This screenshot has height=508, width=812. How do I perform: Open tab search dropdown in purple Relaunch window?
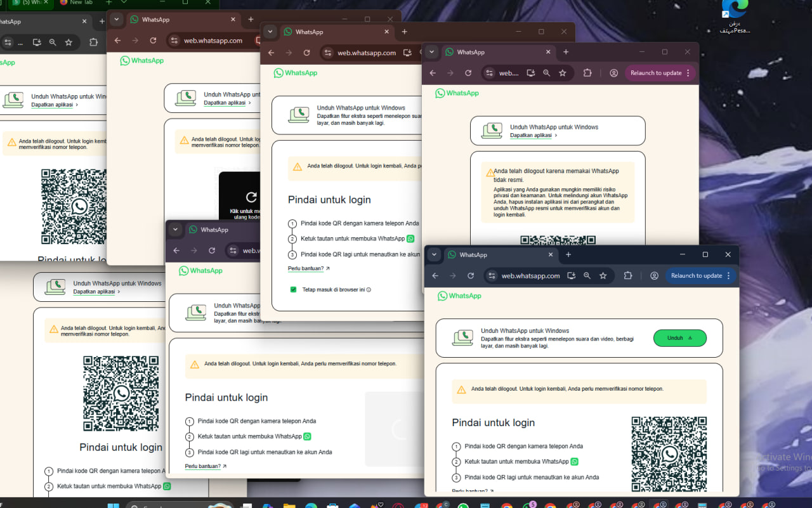432,52
